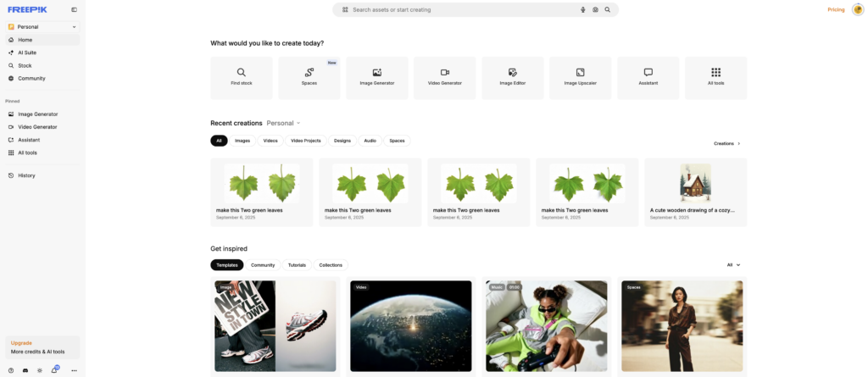Toggle the theme brightness icon
Screen dimensions: 868x377
[x=39, y=370]
